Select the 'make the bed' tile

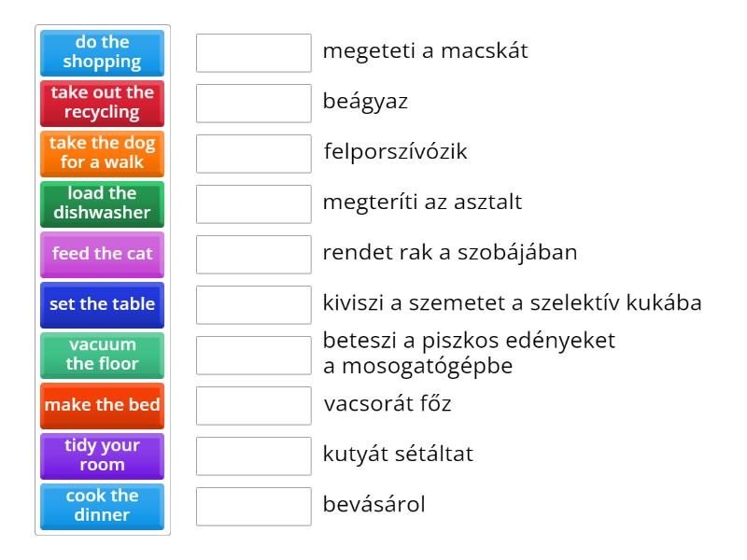[x=103, y=406]
